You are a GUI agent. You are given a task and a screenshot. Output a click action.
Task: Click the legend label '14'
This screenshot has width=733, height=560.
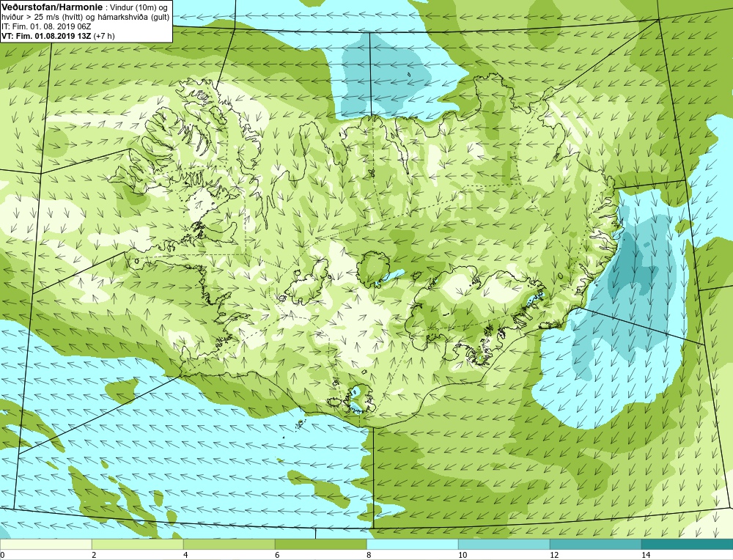(x=646, y=555)
